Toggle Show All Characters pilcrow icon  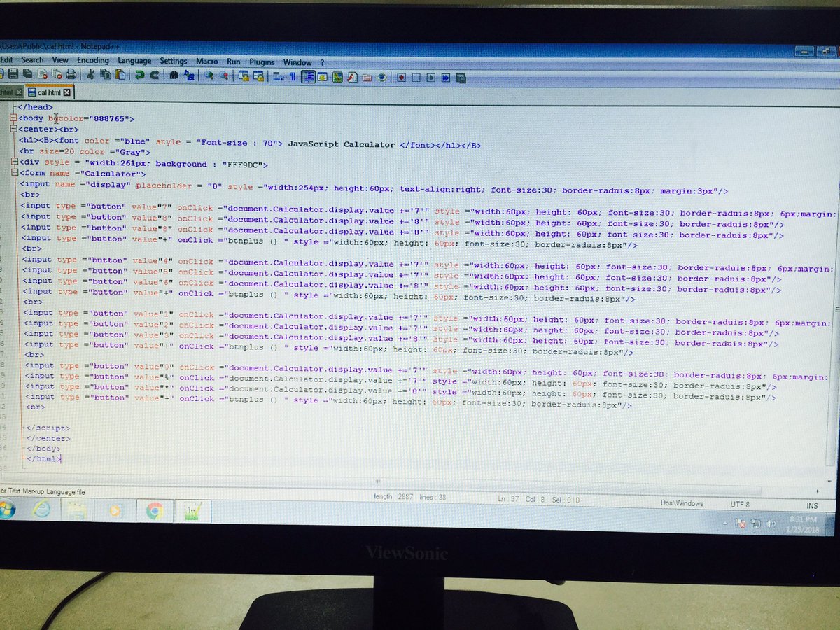click(293, 76)
